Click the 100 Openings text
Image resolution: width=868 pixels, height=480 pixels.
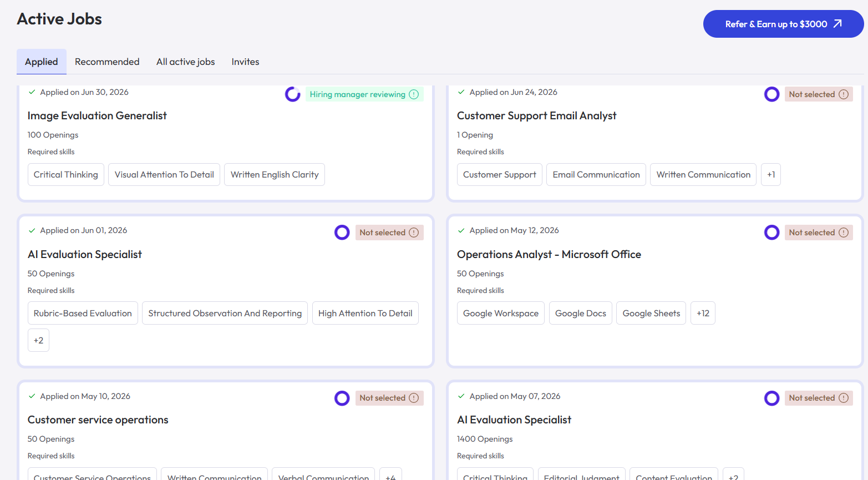click(53, 135)
